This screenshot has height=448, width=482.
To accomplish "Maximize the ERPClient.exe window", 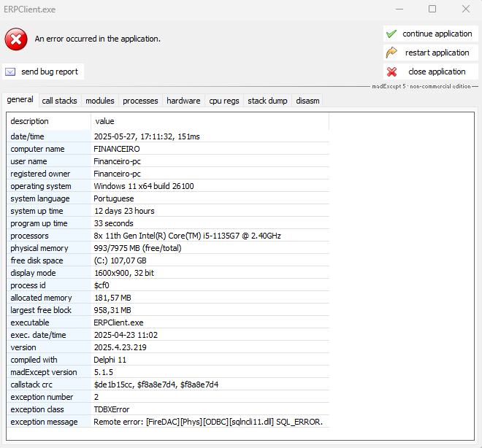I will click(432, 9).
